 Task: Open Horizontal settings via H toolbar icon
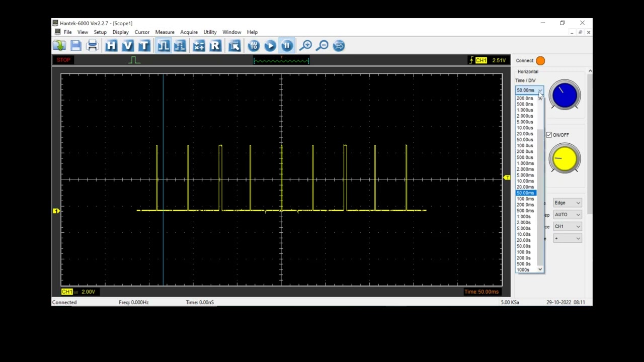[111, 46]
